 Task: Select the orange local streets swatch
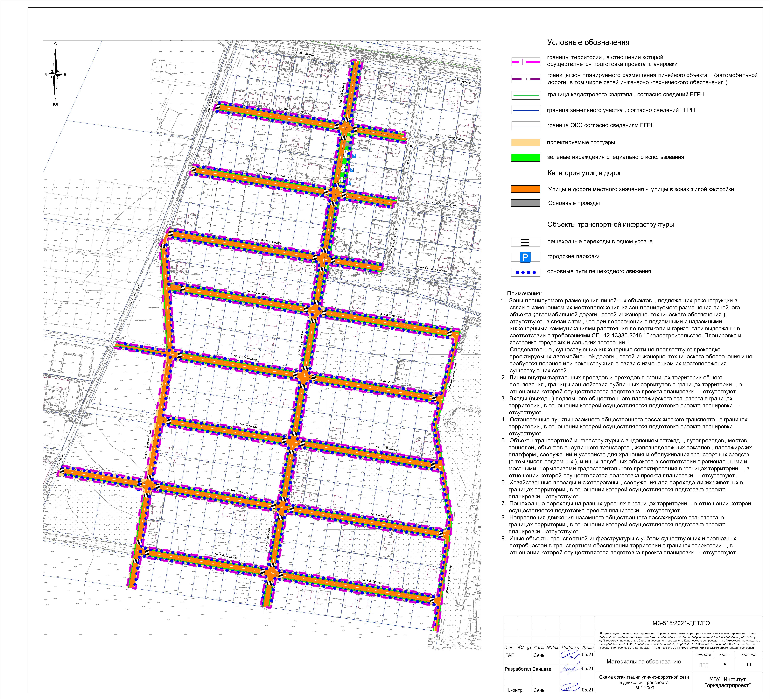pyautogui.click(x=526, y=189)
